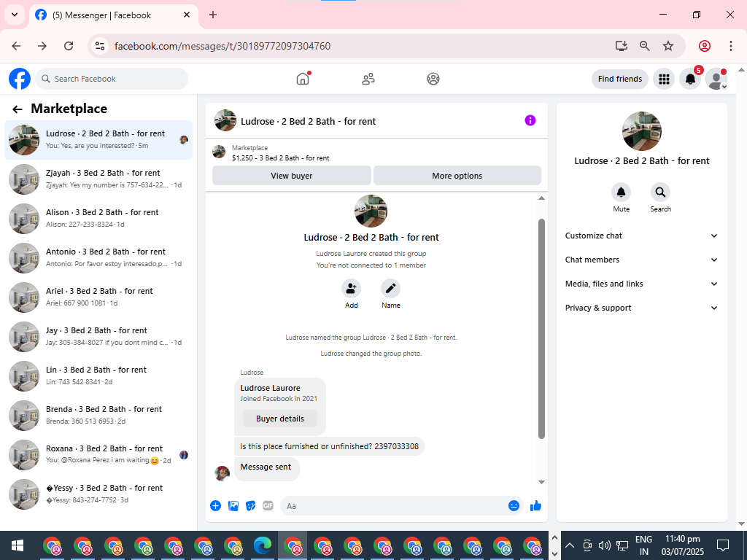The height and width of the screenshot is (560, 747).
Task: Attach a photo using the image icon
Action: (x=233, y=506)
